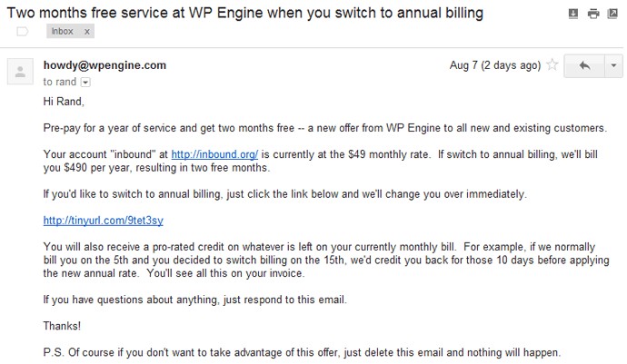Open the More options dropdown beside Reply
This screenshot has width=627, height=364.
pyautogui.click(x=612, y=66)
